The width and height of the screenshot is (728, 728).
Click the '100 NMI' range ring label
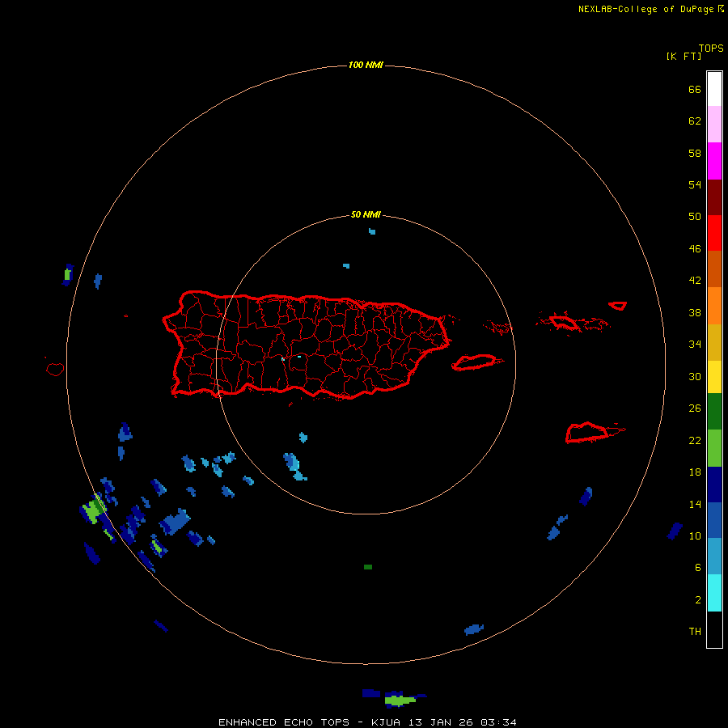tap(366, 65)
